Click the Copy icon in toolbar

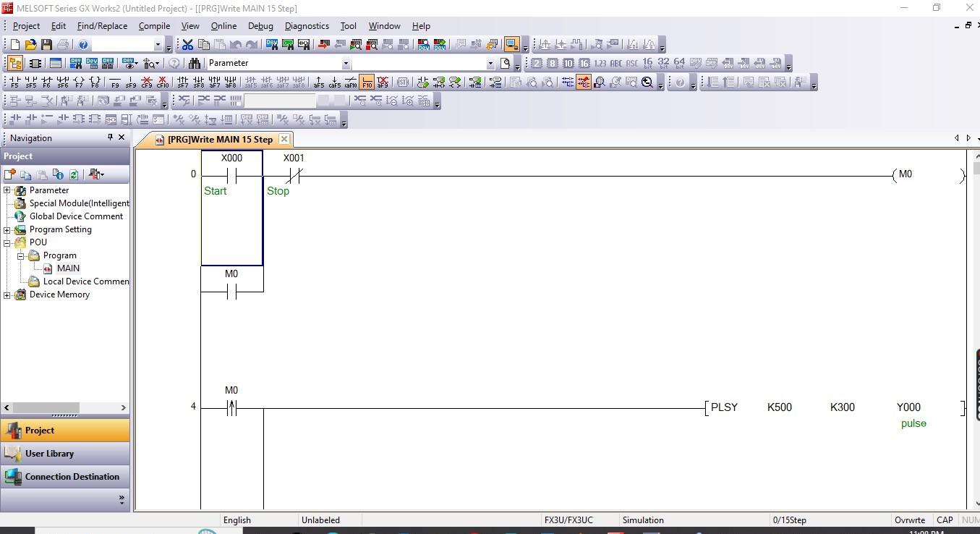203,45
